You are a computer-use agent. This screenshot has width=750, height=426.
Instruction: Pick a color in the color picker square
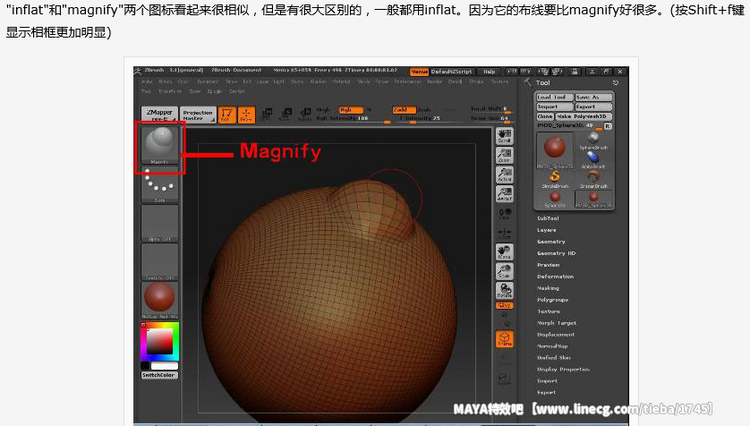[x=159, y=341]
